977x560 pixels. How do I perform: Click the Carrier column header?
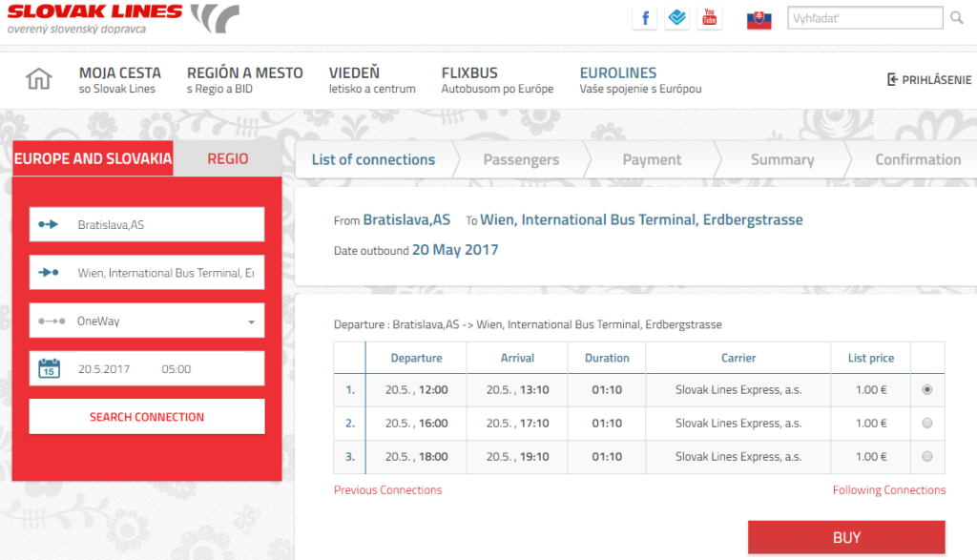738,358
